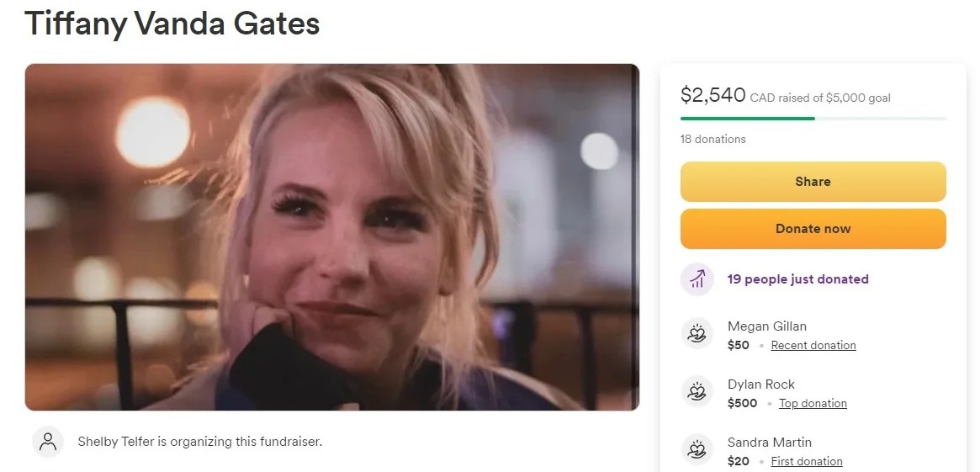980x472 pixels.
Task: Click the green fundraising progress bar
Action: pos(813,118)
